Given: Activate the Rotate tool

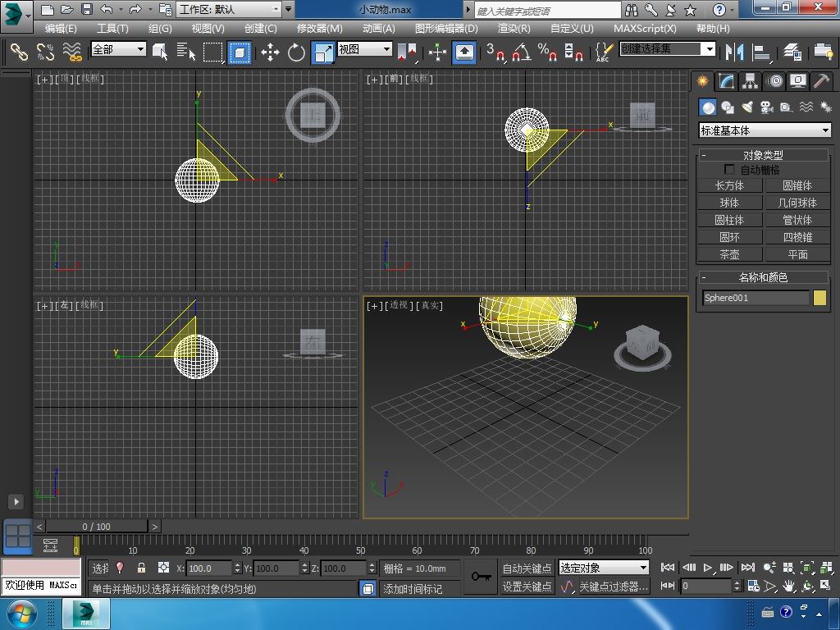Looking at the screenshot, I should click(296, 52).
